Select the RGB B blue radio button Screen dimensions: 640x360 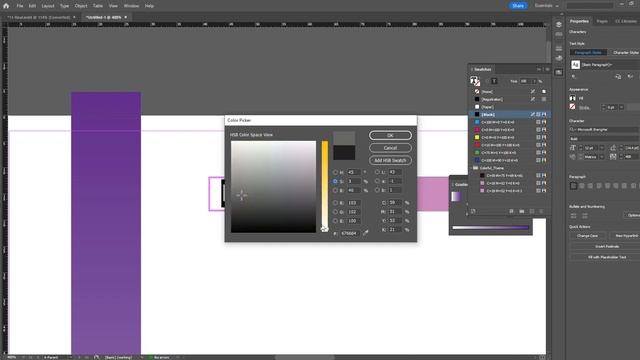coord(335,220)
